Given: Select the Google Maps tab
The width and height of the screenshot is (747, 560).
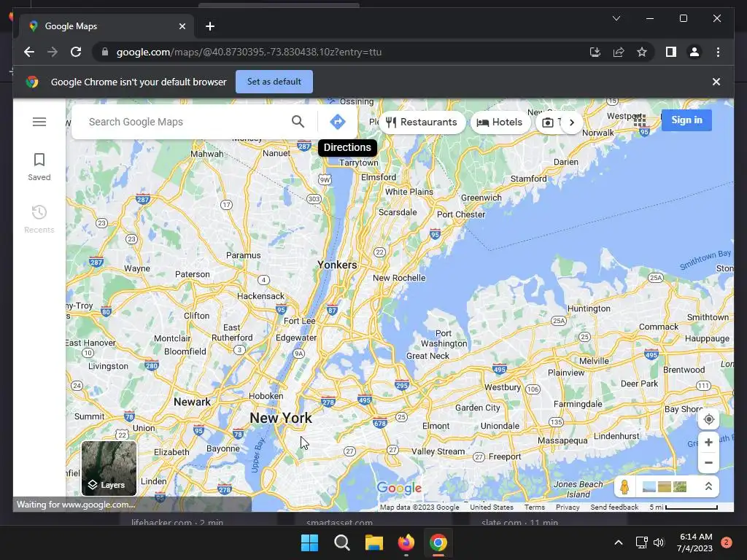Looking at the screenshot, I should click(106, 26).
